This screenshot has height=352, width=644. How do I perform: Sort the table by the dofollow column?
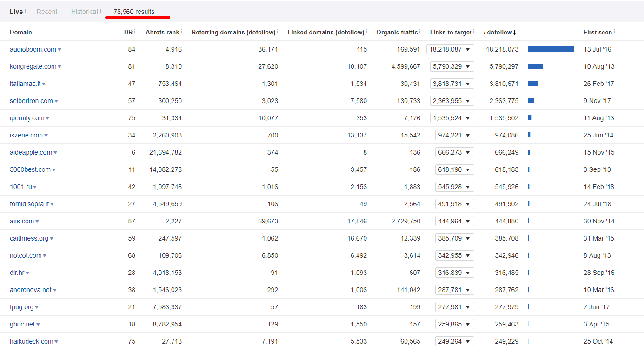pyautogui.click(x=498, y=32)
